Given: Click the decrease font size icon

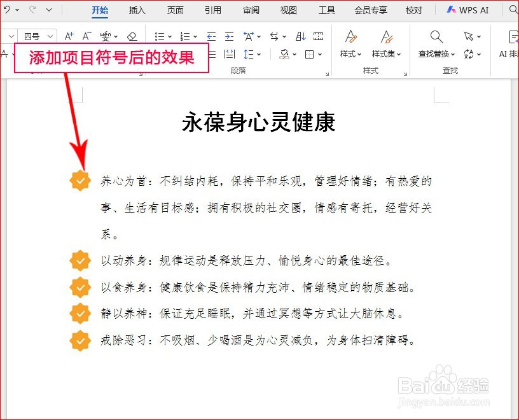Looking at the screenshot, I should pos(86,36).
